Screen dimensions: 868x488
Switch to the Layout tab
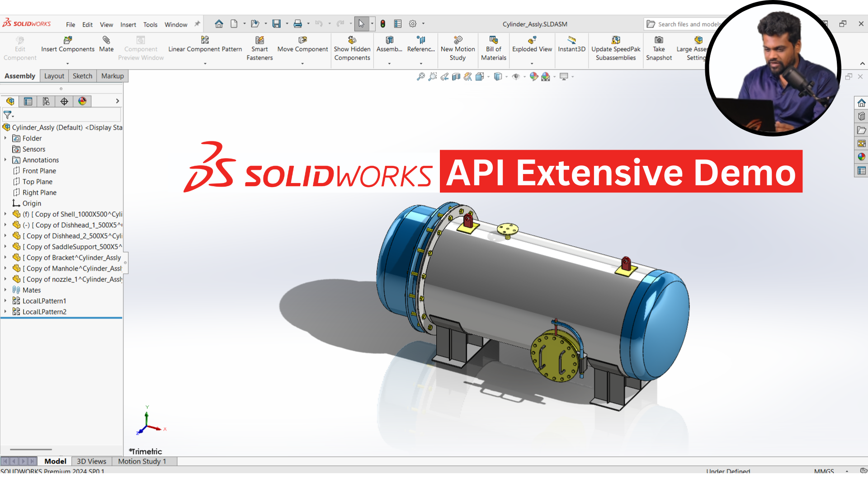(54, 76)
